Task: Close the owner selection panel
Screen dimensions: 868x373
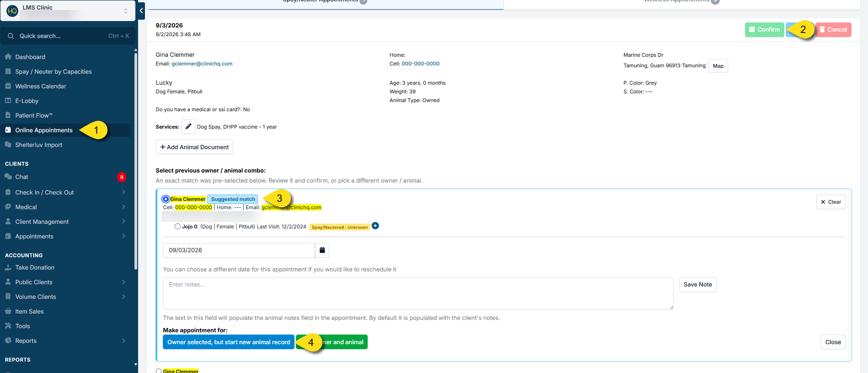Action: coord(833,342)
